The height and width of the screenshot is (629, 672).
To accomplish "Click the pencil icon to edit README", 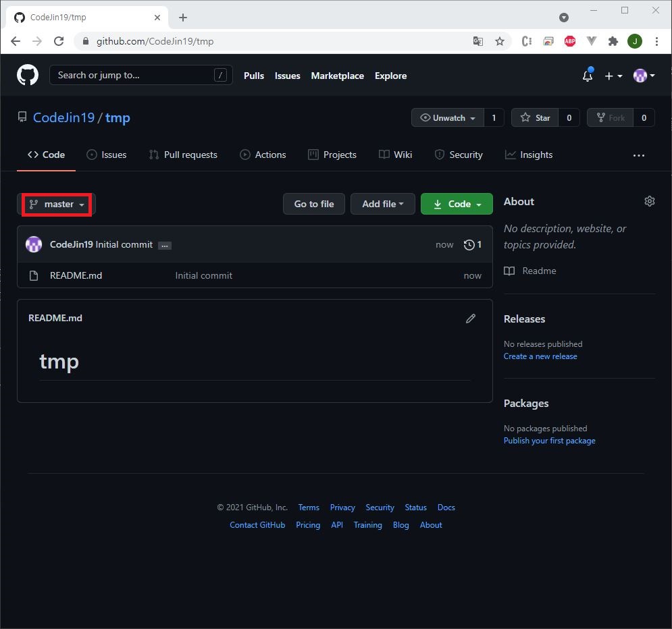I will (x=471, y=319).
